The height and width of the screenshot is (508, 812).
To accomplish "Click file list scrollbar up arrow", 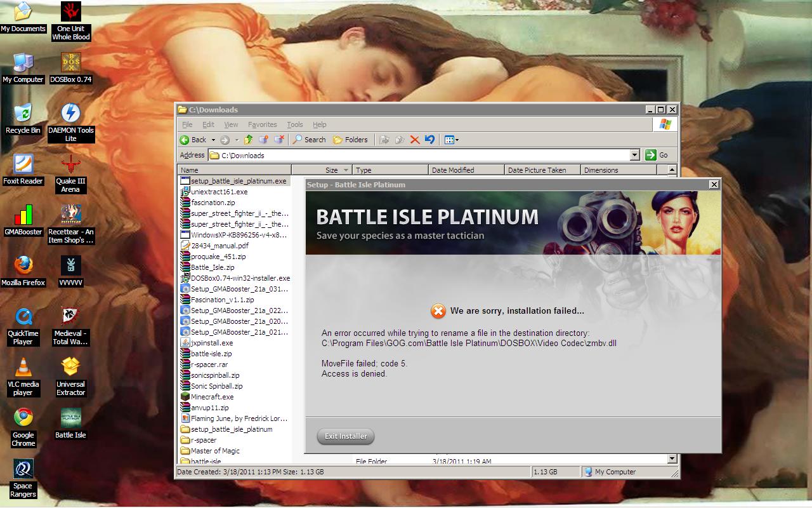I will coord(672,170).
